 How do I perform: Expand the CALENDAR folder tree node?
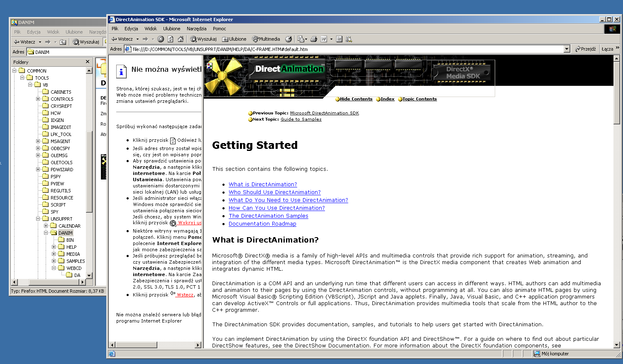click(x=46, y=226)
